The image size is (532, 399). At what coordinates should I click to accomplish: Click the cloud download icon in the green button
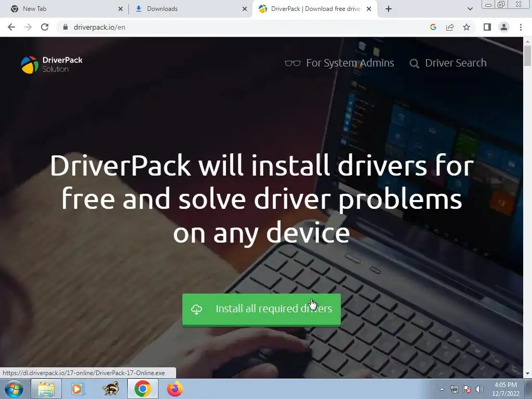[196, 310]
